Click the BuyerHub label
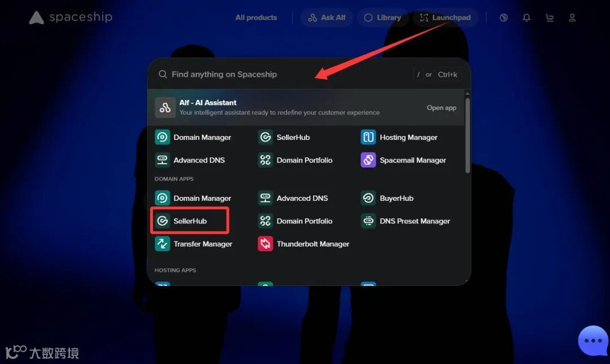 (396, 198)
